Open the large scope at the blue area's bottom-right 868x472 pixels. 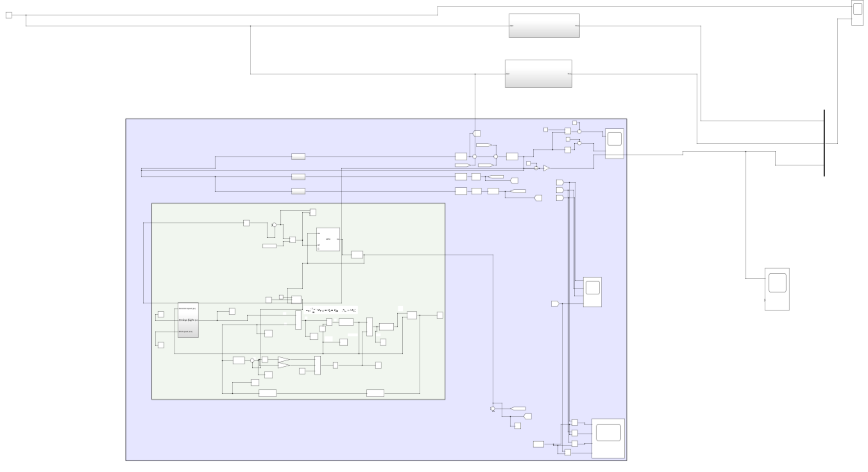pyautogui.click(x=608, y=438)
